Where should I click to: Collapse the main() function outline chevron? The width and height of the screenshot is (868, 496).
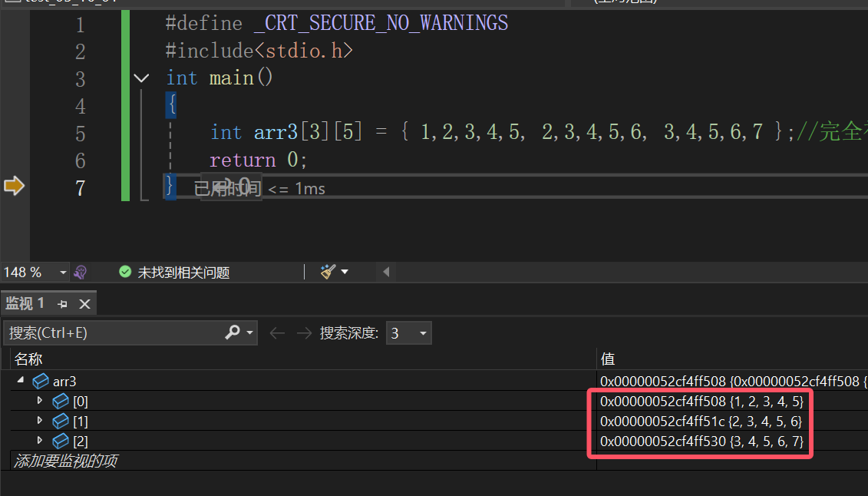click(x=141, y=78)
